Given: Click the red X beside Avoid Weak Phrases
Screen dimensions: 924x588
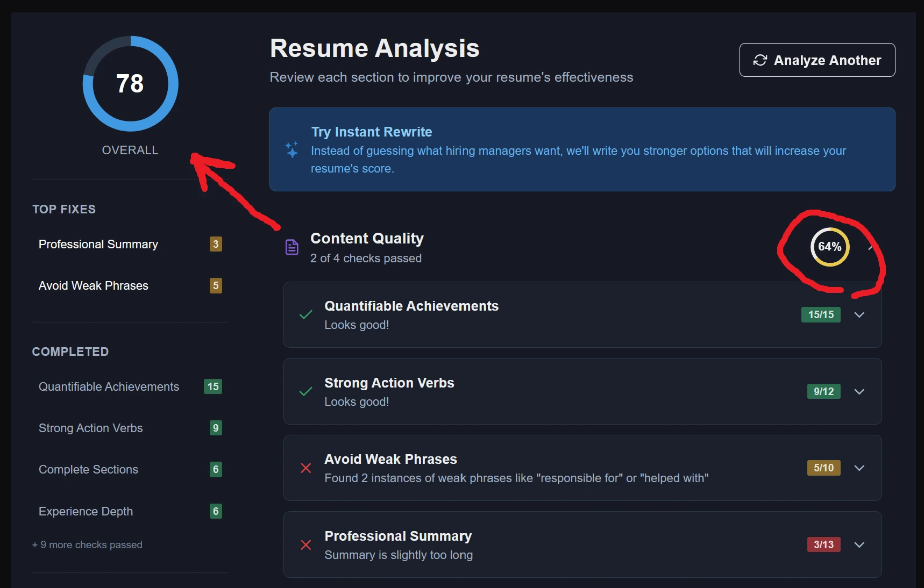Looking at the screenshot, I should (305, 468).
